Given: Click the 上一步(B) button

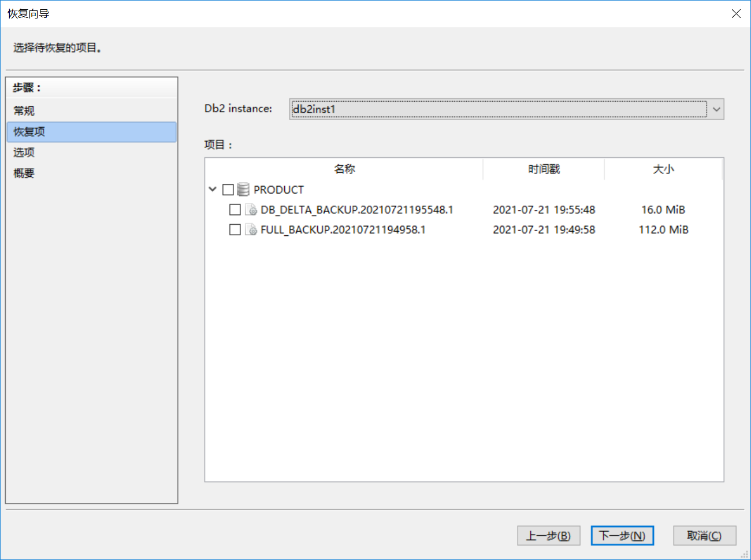Looking at the screenshot, I should (548, 536).
